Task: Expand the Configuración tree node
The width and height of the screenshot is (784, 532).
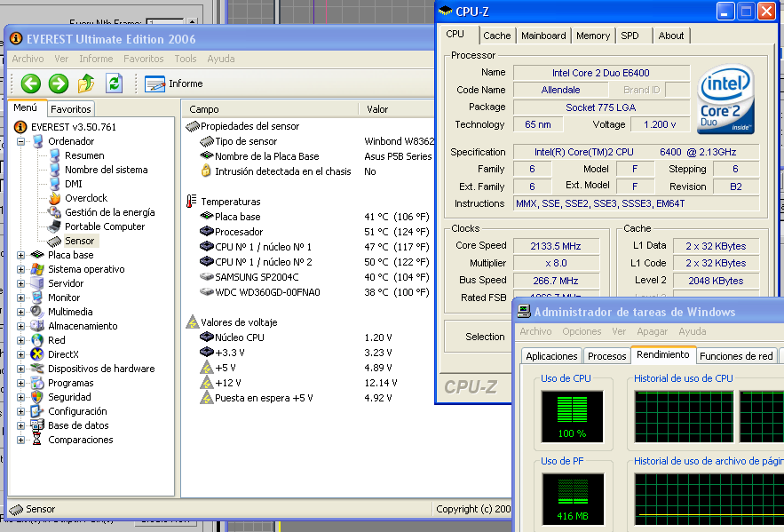Action: coord(20,411)
